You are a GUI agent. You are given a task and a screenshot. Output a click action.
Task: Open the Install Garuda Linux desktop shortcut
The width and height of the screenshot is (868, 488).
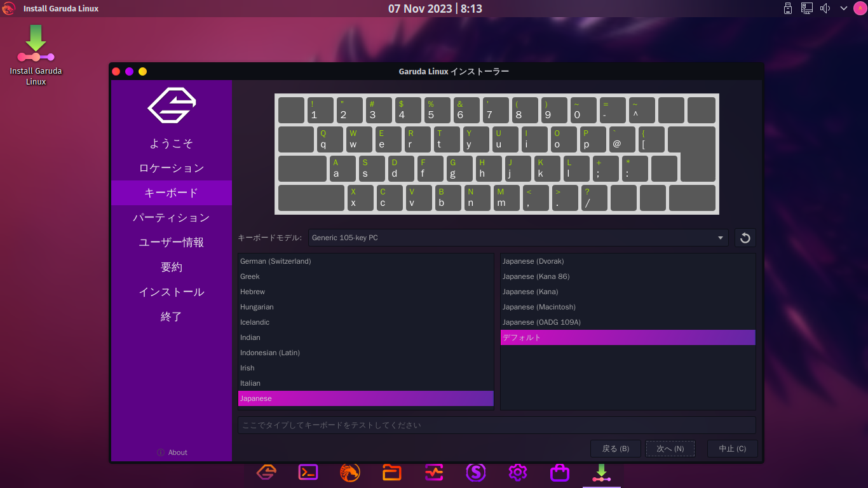[x=36, y=55]
